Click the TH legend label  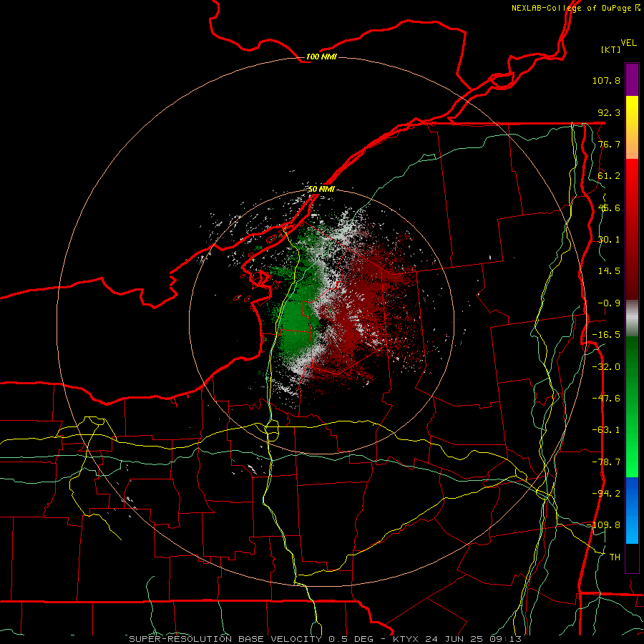pos(615,557)
